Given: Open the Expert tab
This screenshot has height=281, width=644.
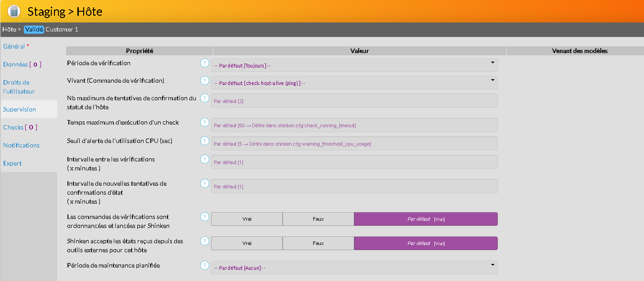Looking at the screenshot, I should point(12,163).
